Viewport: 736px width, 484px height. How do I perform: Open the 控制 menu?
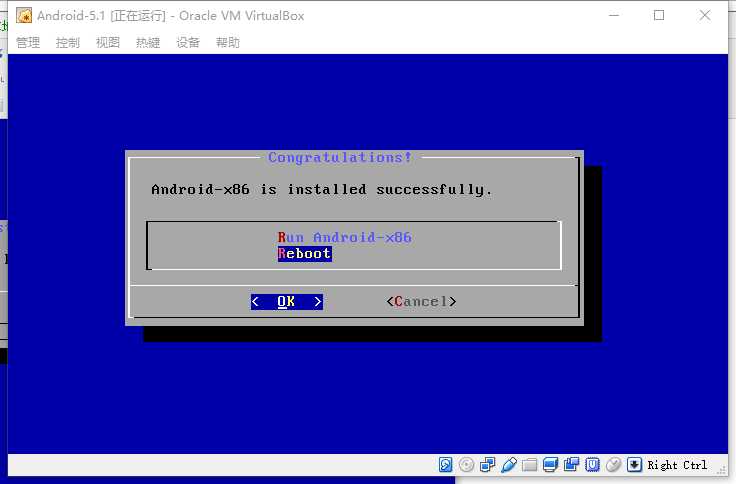(x=68, y=43)
